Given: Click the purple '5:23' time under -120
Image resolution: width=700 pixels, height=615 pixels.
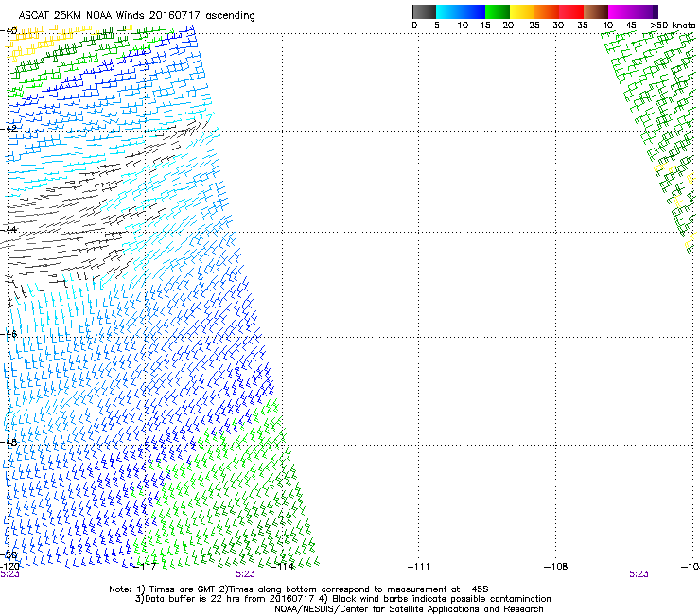Looking at the screenshot, I should point(9,574).
